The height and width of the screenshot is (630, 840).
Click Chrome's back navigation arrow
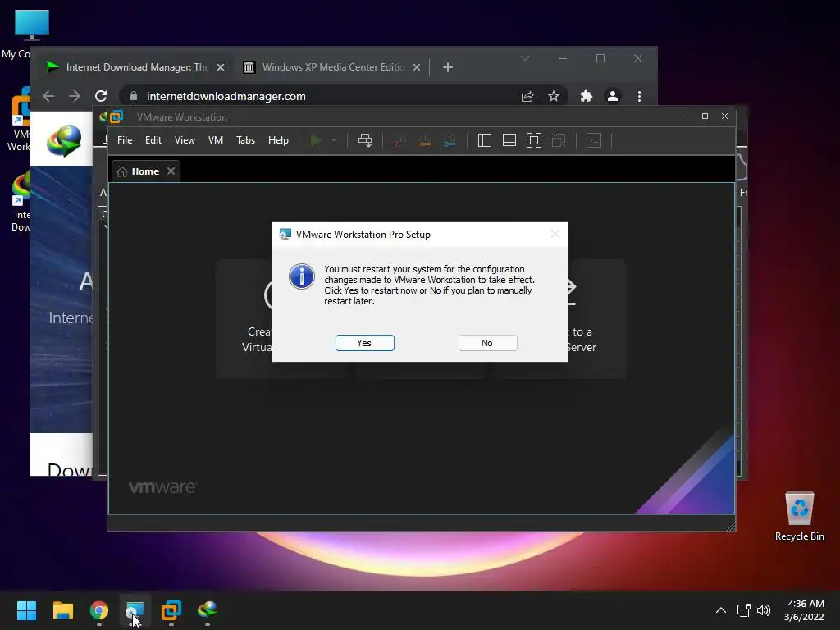pyautogui.click(x=48, y=96)
